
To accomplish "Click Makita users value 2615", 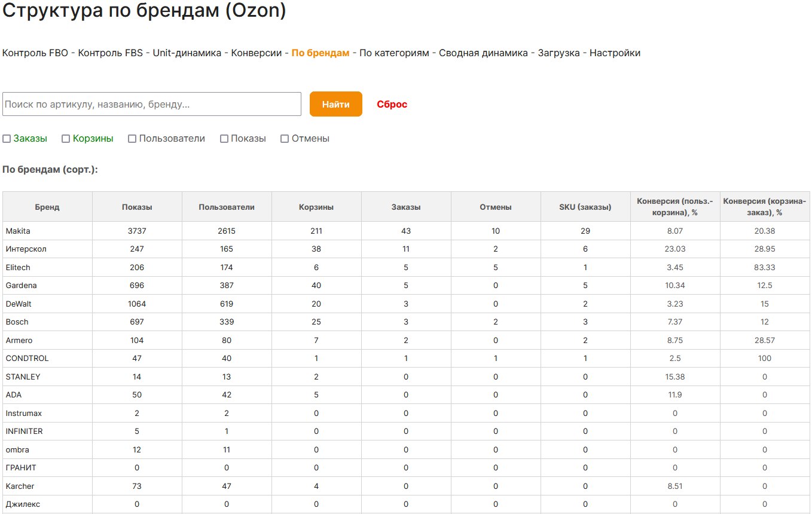I will click(227, 231).
